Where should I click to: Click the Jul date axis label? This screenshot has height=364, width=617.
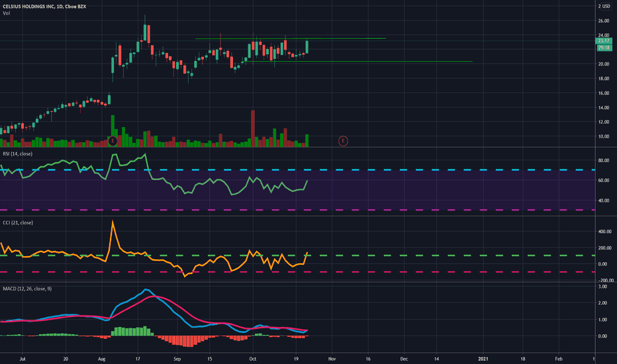tap(23, 359)
